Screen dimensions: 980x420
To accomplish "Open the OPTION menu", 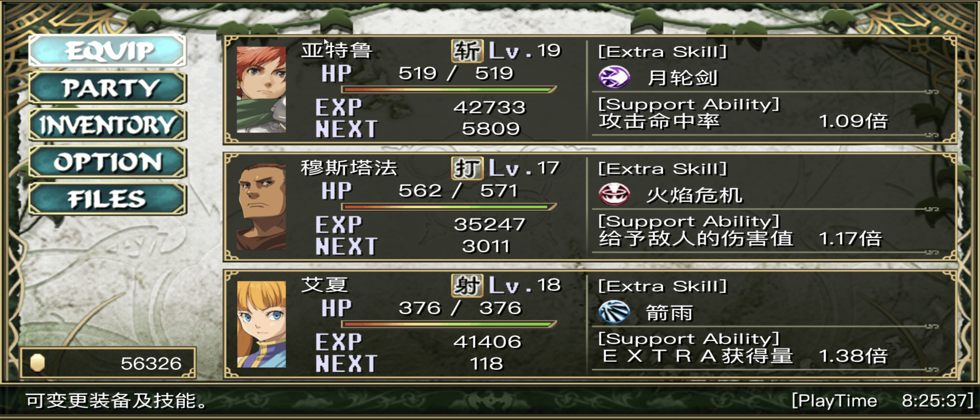I will pyautogui.click(x=108, y=162).
